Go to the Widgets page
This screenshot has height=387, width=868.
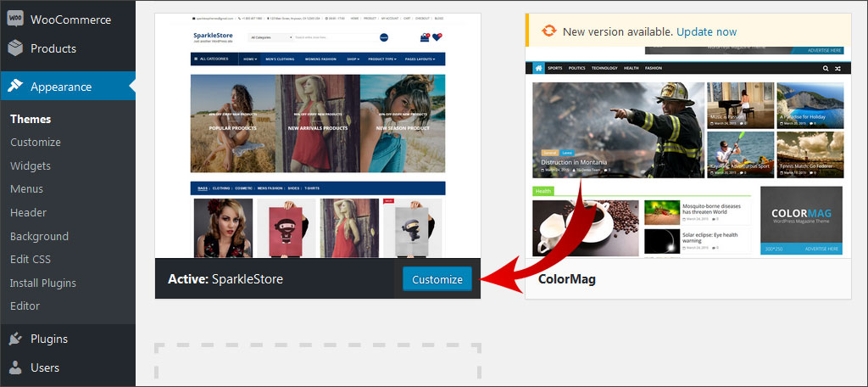pos(31,165)
